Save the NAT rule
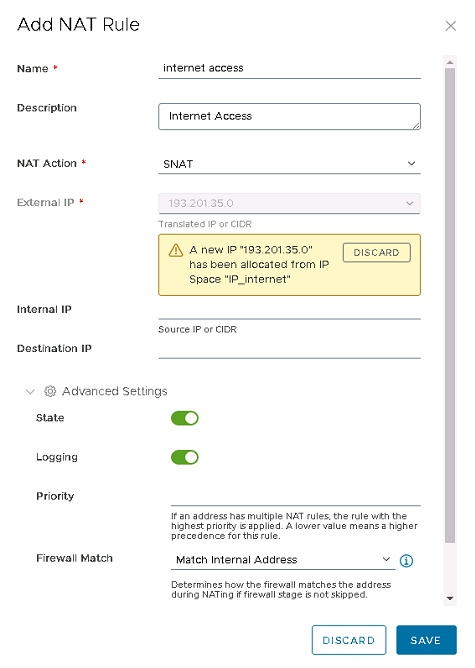Image resolution: width=475 pixels, height=668 pixels. click(x=426, y=640)
